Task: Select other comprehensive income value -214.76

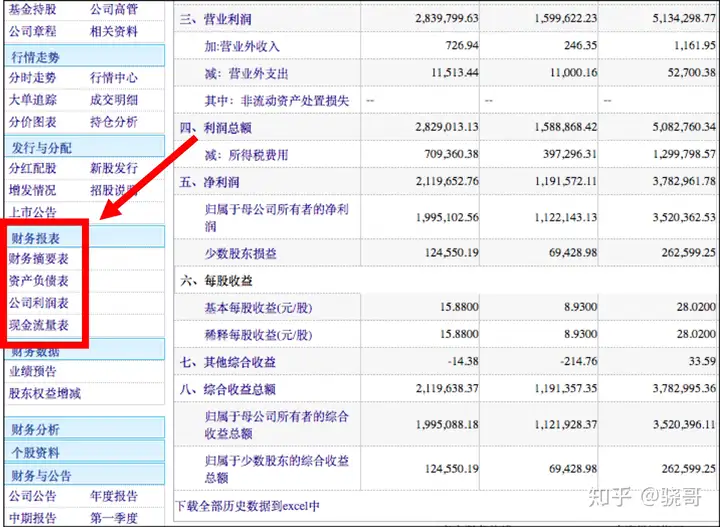Action: [x=579, y=361]
